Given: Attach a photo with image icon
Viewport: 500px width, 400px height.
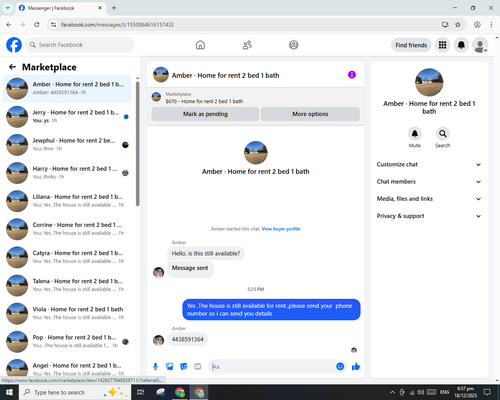Looking at the screenshot, I should (170, 367).
